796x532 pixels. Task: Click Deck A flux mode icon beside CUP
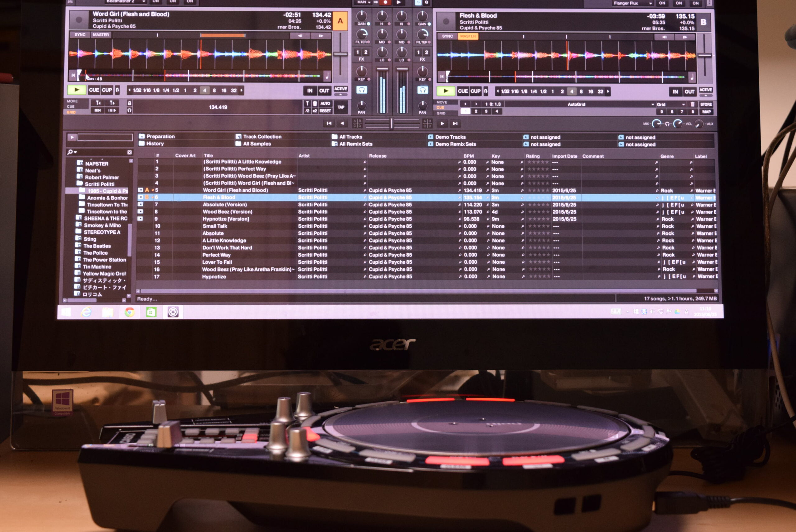117,90
